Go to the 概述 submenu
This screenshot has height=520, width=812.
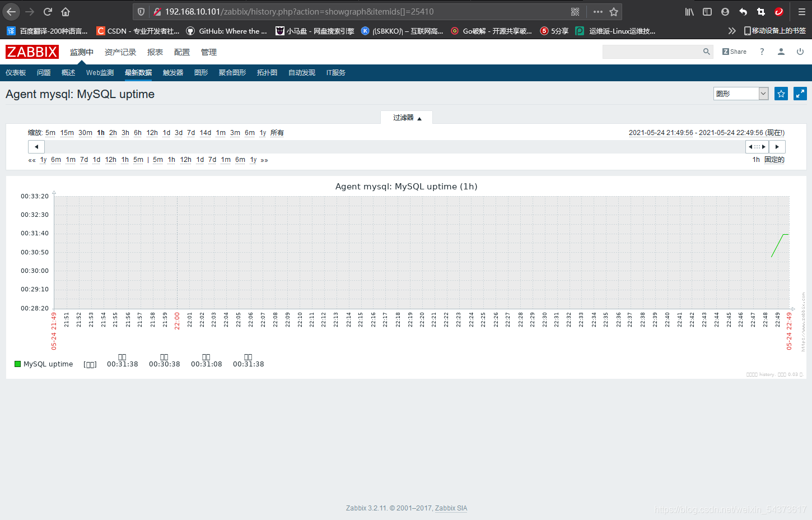pos(68,73)
